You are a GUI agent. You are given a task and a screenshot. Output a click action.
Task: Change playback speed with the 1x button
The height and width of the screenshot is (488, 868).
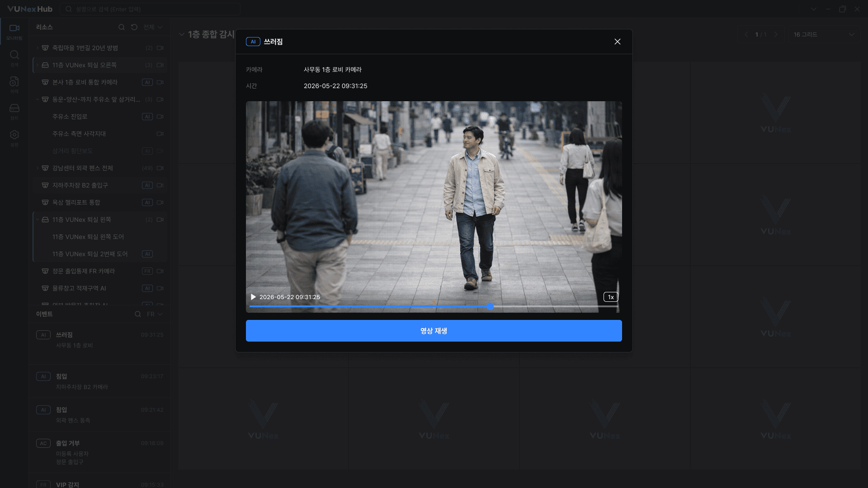611,297
